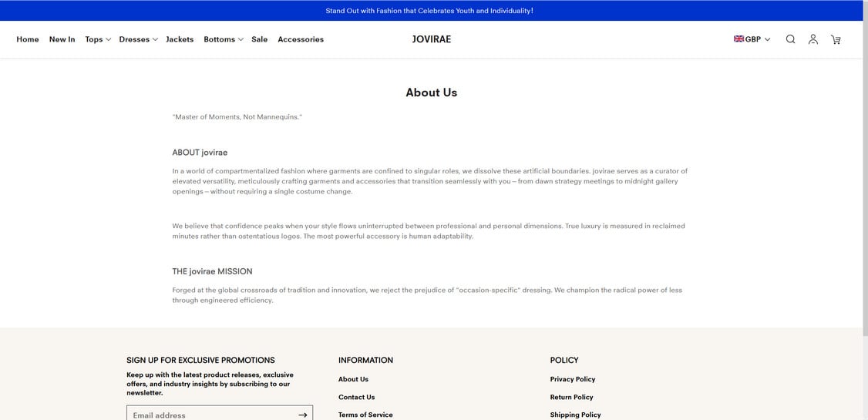Open the shopping cart icon
Screen dimensions: 868x420
point(836,39)
